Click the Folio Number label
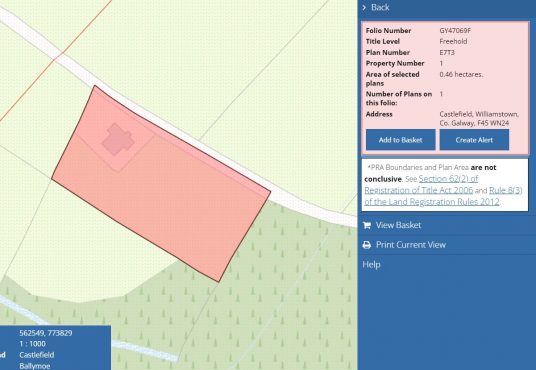The image size is (536, 370). click(x=388, y=30)
